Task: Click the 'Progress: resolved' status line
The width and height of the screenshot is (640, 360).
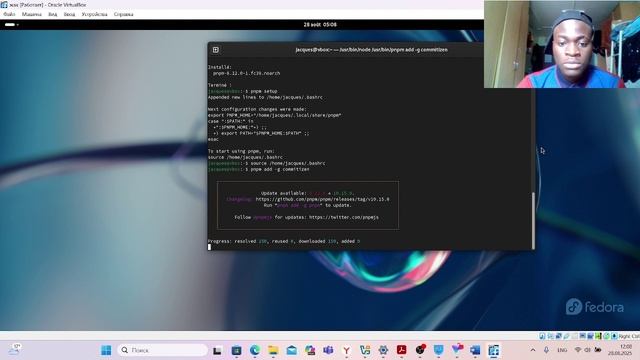Action: (x=284, y=241)
